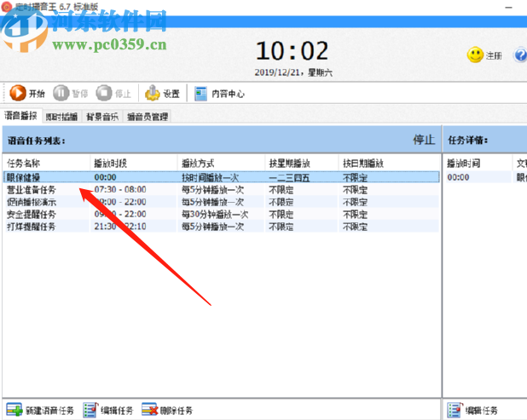Viewport: 527px width, 420px height.
Task: Click the 播放时段 column header
Action: tap(133, 164)
